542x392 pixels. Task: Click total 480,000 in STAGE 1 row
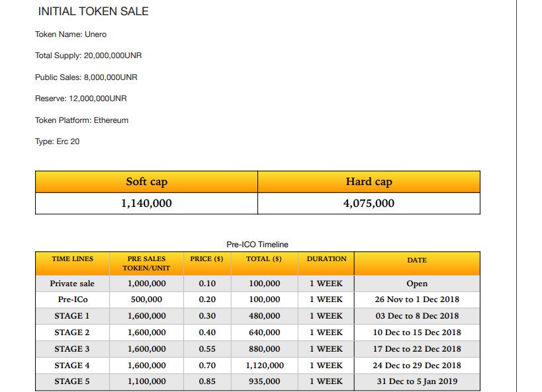[x=265, y=316]
